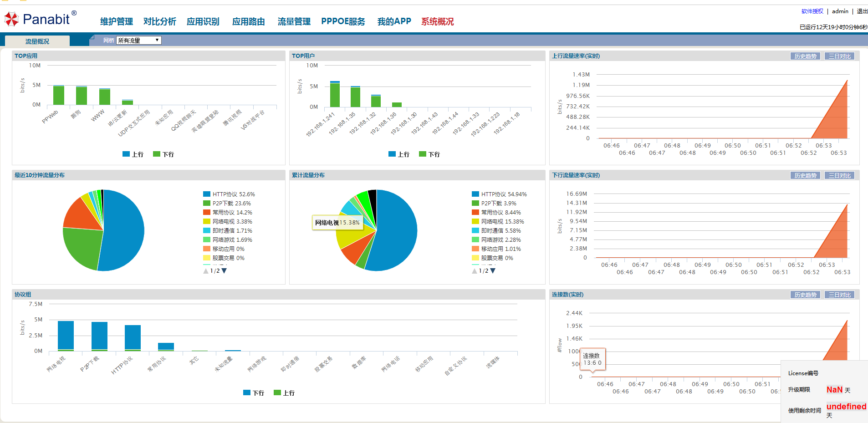Open 历史趋势 for 连接数
Screen dimensions: 868x423
pos(805,295)
